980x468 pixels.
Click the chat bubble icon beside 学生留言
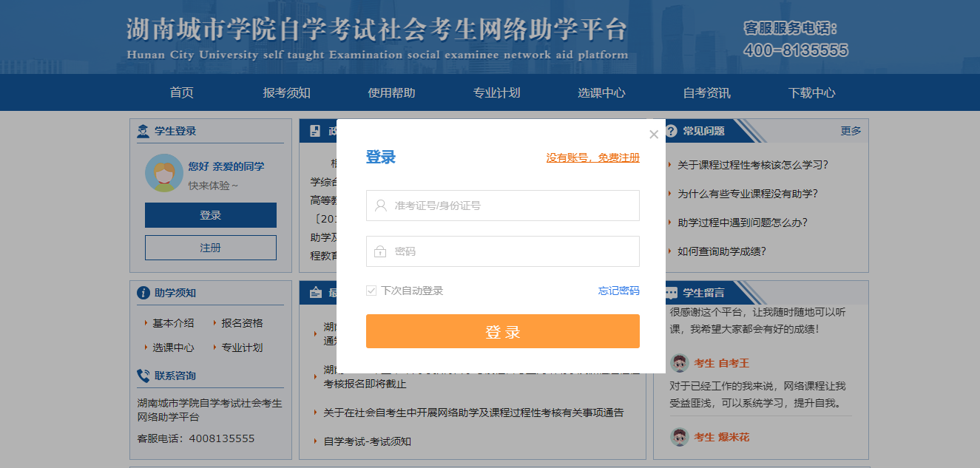pos(672,293)
